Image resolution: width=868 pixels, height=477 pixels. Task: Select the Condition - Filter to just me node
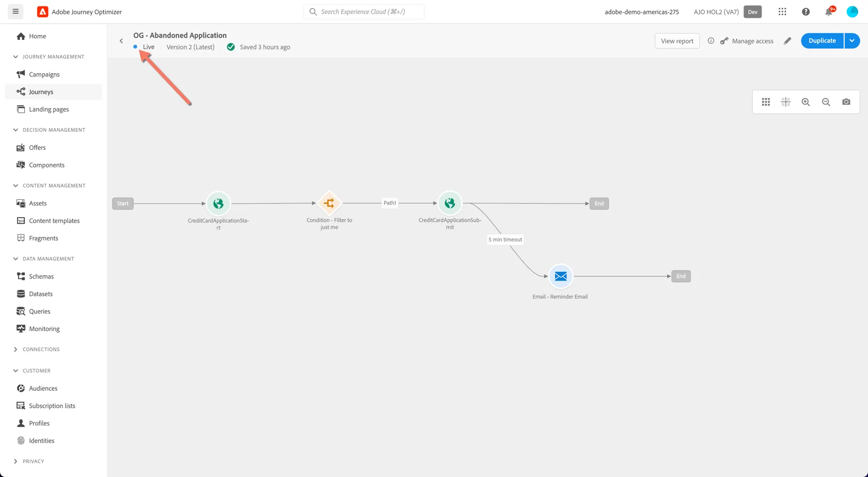click(329, 203)
